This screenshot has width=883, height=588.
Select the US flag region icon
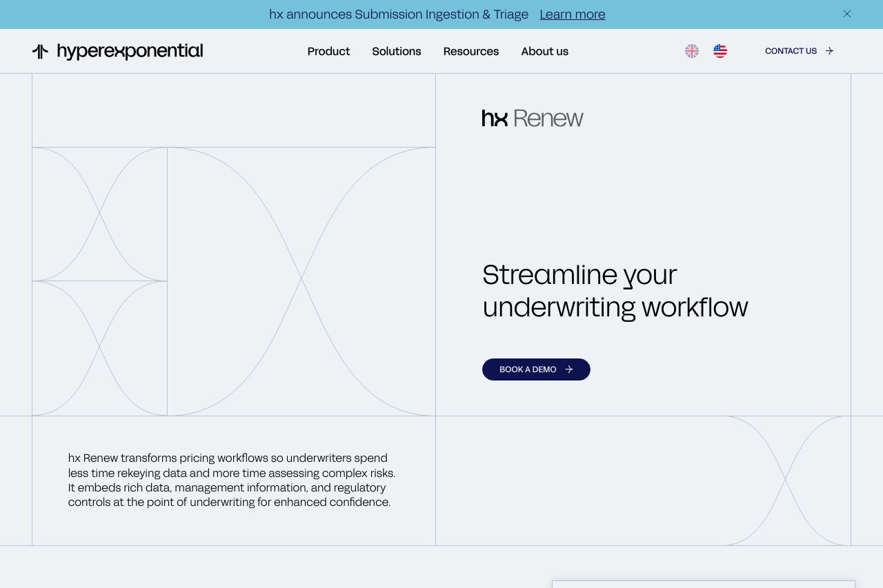720,51
